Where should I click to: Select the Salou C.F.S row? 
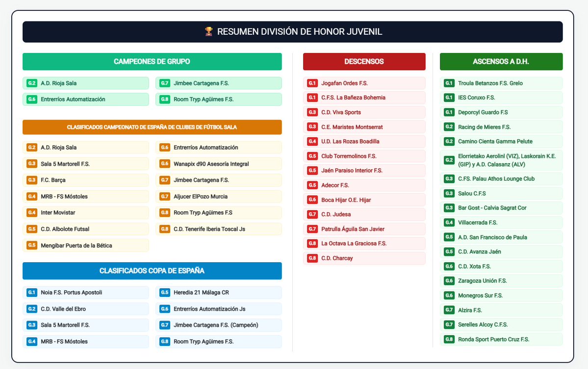[501, 193]
